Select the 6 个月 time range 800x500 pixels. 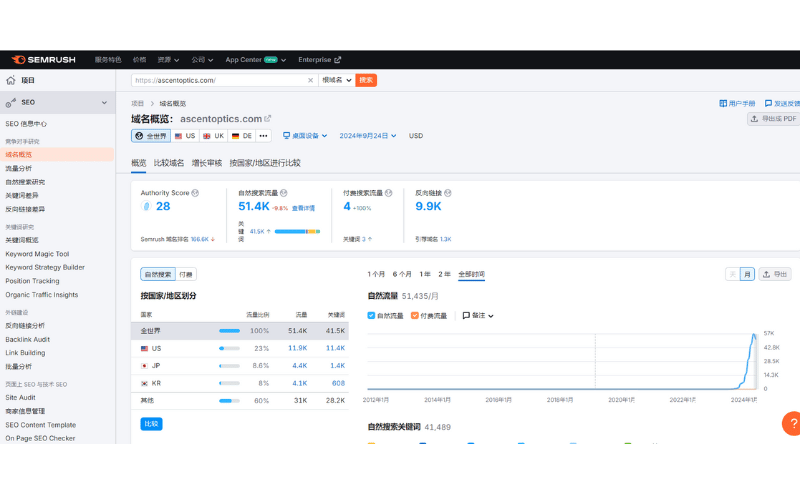tap(402, 274)
